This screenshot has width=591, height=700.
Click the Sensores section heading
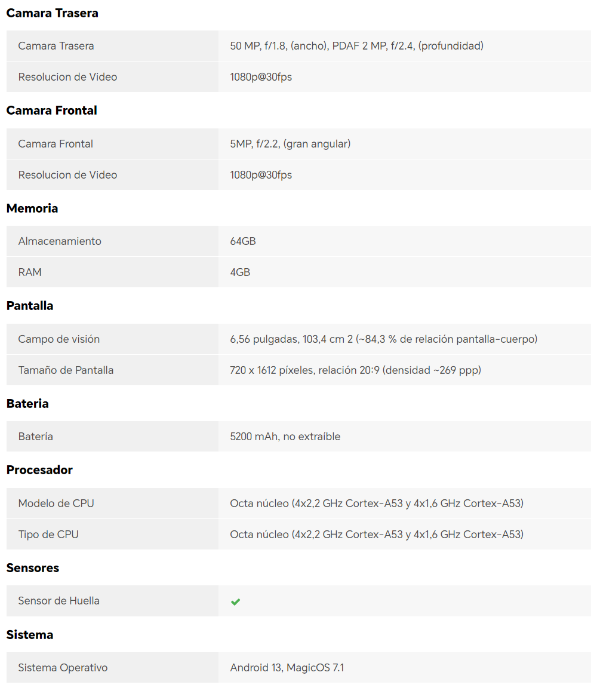(33, 568)
